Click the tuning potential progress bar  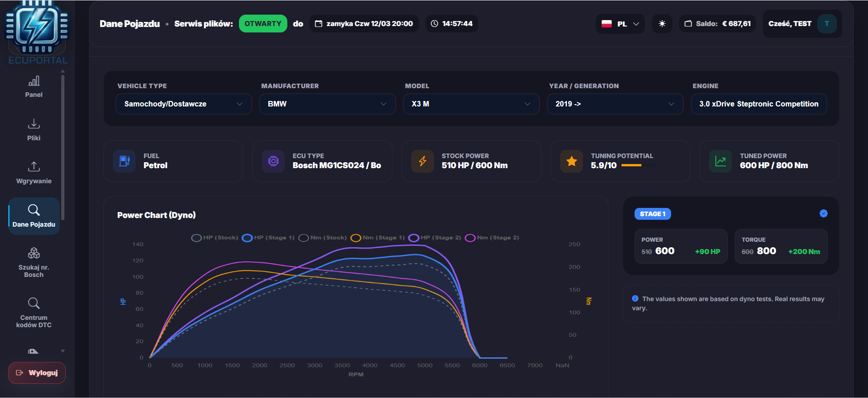(x=637, y=165)
